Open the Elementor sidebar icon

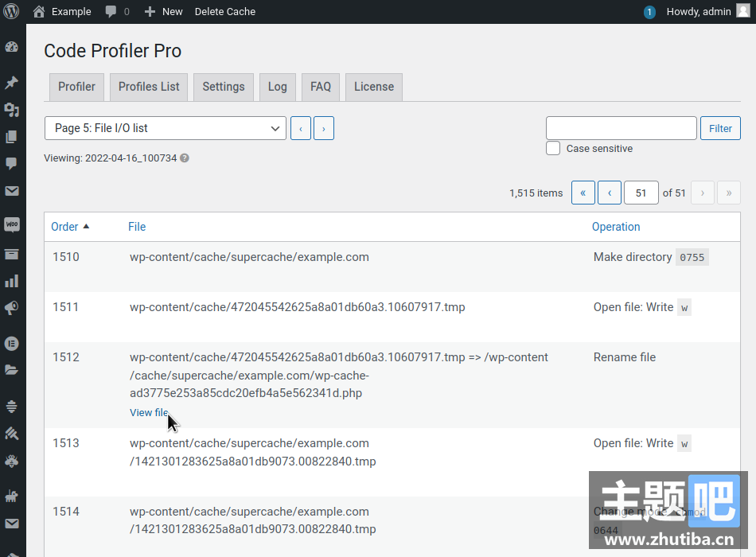click(x=12, y=344)
